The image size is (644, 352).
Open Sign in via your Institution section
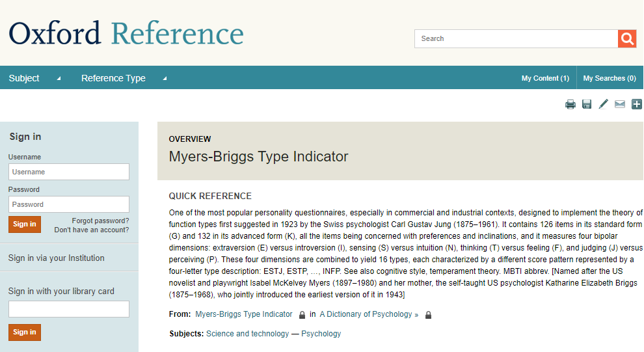tap(56, 258)
